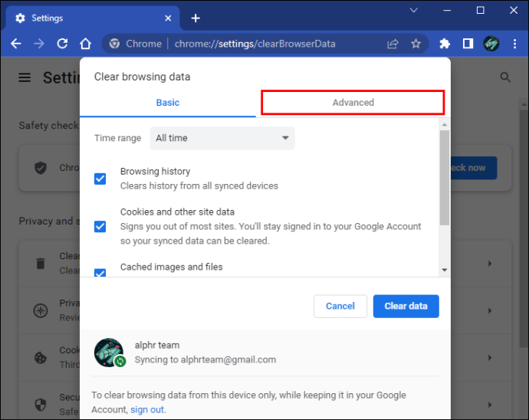Bookmark this page with star icon
The height and width of the screenshot is (420, 529).
[416, 44]
